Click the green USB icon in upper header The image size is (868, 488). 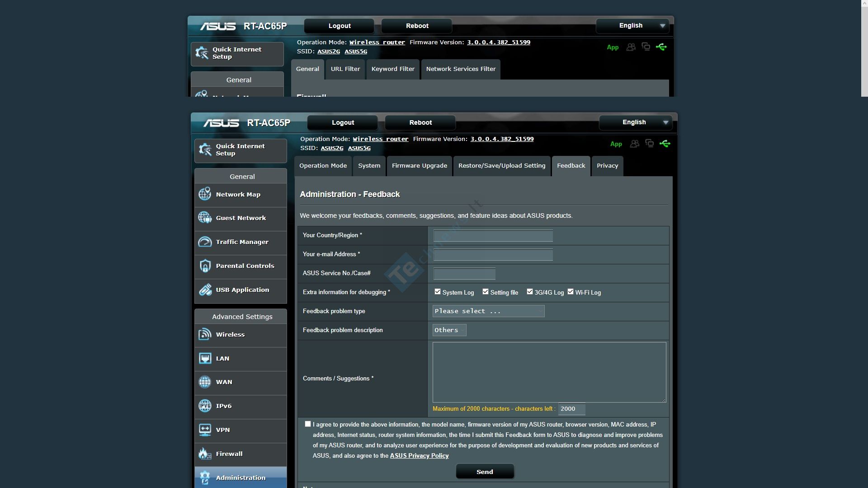click(661, 47)
